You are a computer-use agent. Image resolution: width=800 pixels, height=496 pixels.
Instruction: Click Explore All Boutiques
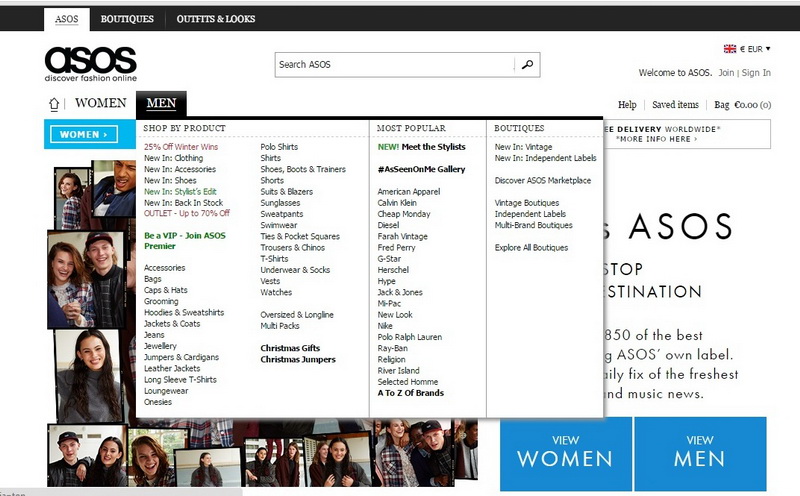click(x=531, y=247)
